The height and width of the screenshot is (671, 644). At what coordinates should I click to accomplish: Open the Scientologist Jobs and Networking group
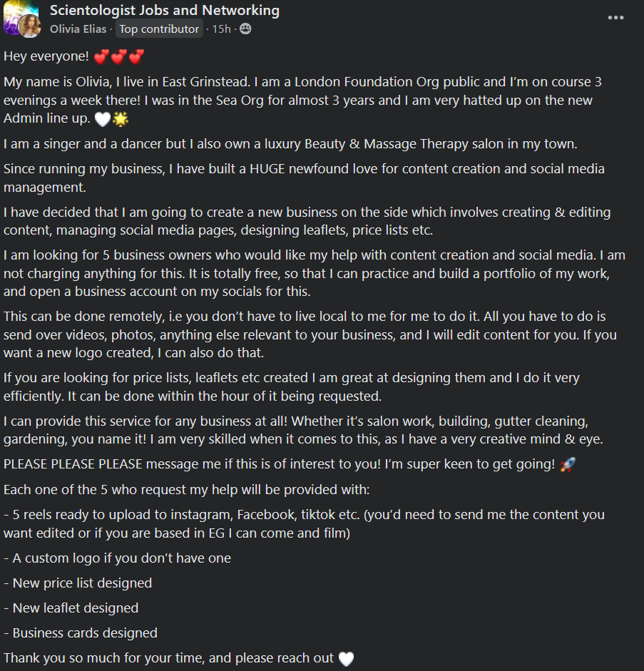(164, 11)
